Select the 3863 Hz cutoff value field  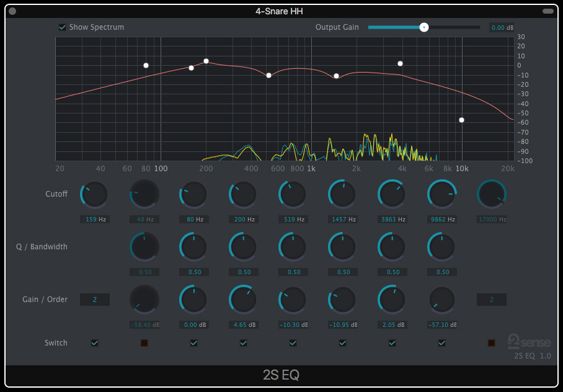click(392, 219)
